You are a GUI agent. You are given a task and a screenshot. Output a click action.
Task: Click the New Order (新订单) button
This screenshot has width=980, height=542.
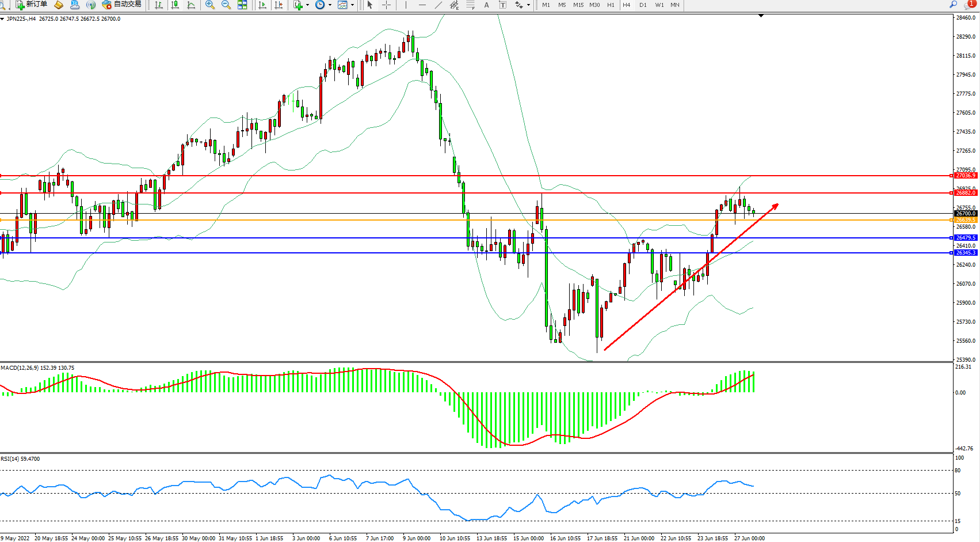pyautogui.click(x=32, y=5)
